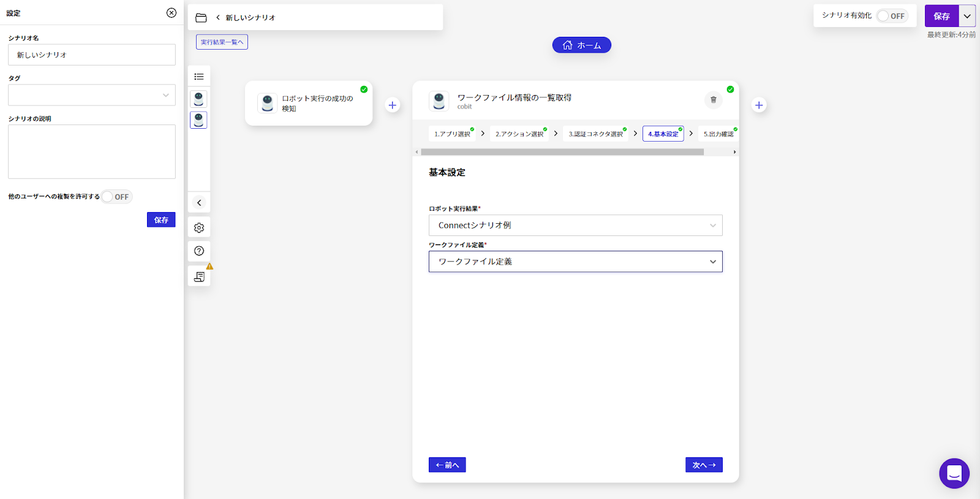
Task: Select the ロボット実行の成功の検知 card
Action: point(309,104)
